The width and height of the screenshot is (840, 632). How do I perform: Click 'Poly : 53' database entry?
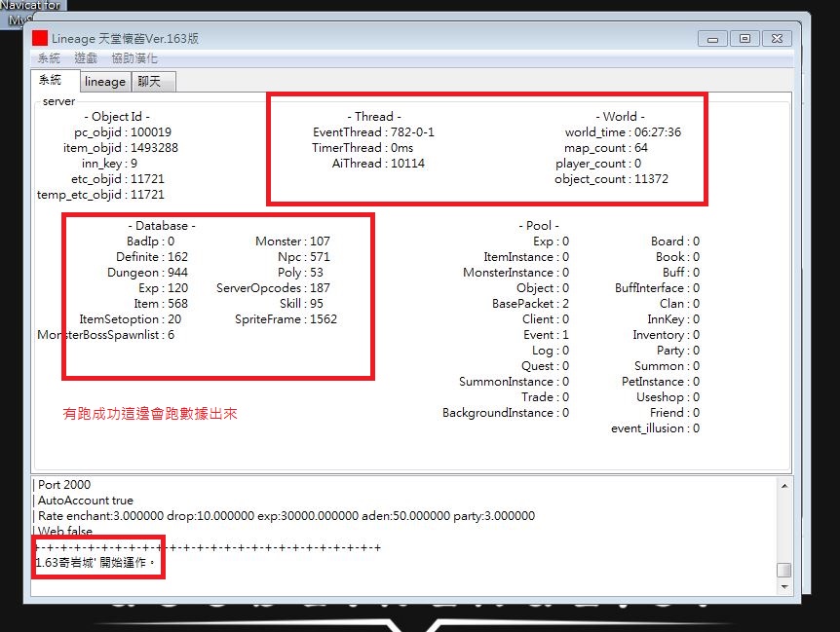pos(300,273)
